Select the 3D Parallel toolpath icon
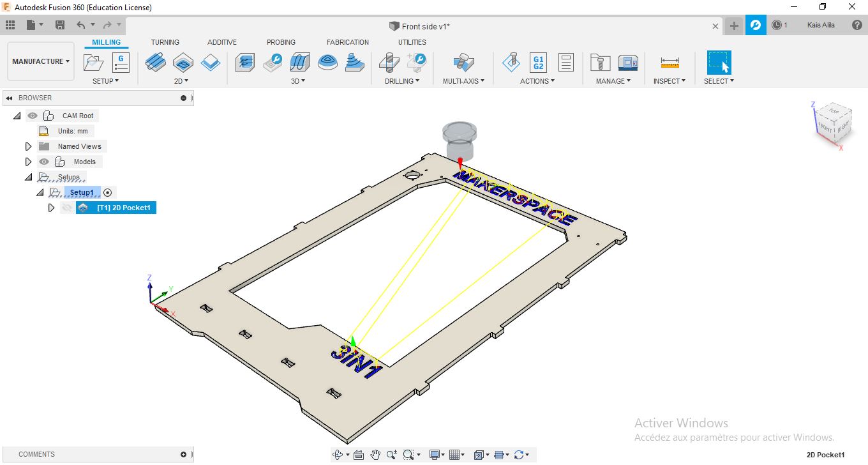The image size is (868, 465). tap(300, 63)
